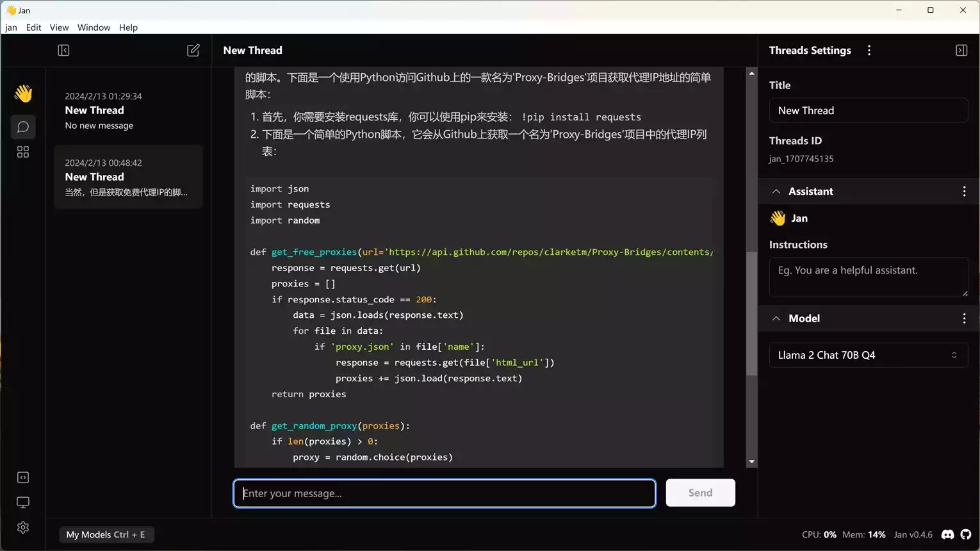The image size is (980, 551).
Task: Click My Models button in status bar
Action: (x=106, y=534)
